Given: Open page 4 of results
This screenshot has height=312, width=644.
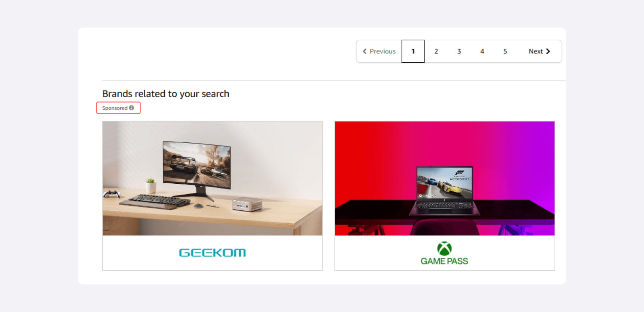Looking at the screenshot, I should (x=482, y=51).
